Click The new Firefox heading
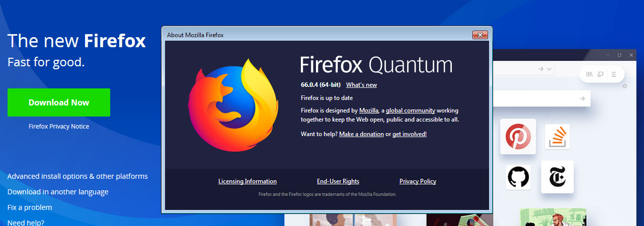Viewport: 644px width, 226px height. click(76, 41)
